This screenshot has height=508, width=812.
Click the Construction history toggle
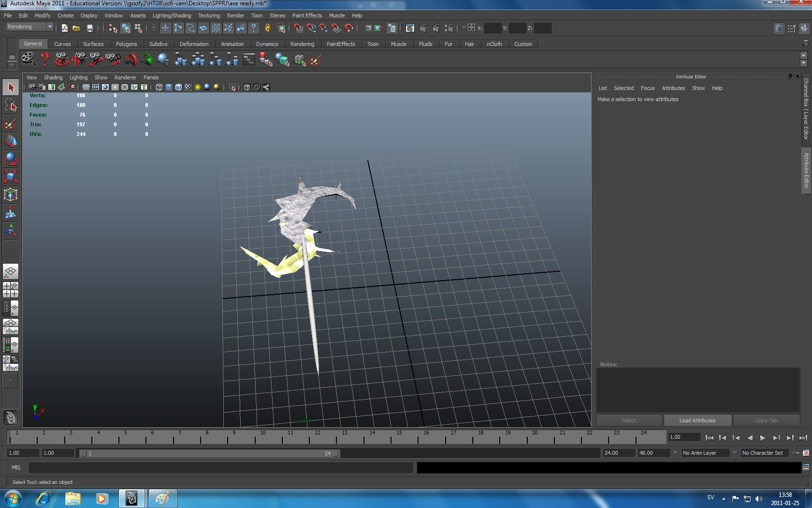click(392, 28)
